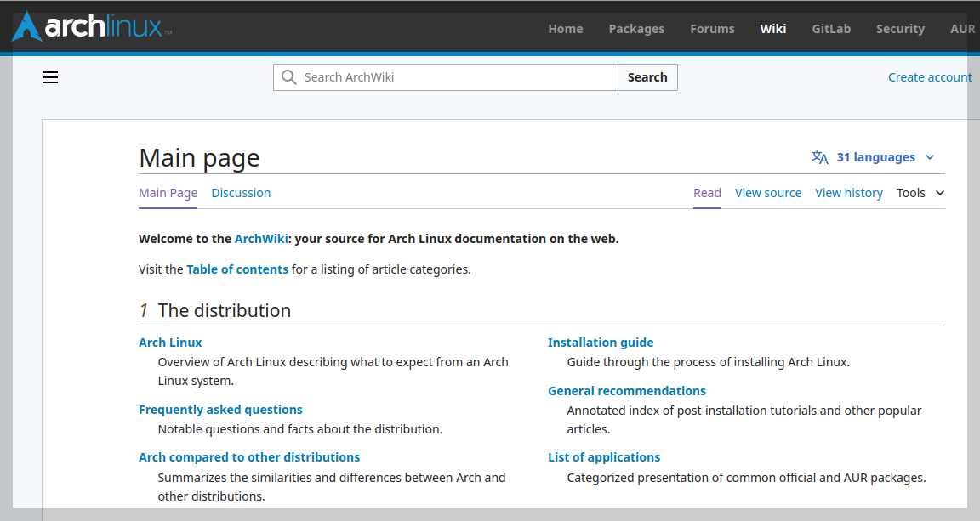Open Forums in top navigation
This screenshot has height=521, width=980.
[x=712, y=29]
